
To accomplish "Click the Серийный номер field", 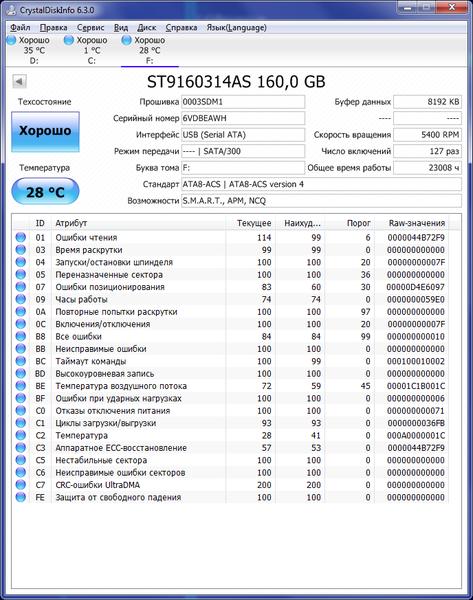I will 243,118.
